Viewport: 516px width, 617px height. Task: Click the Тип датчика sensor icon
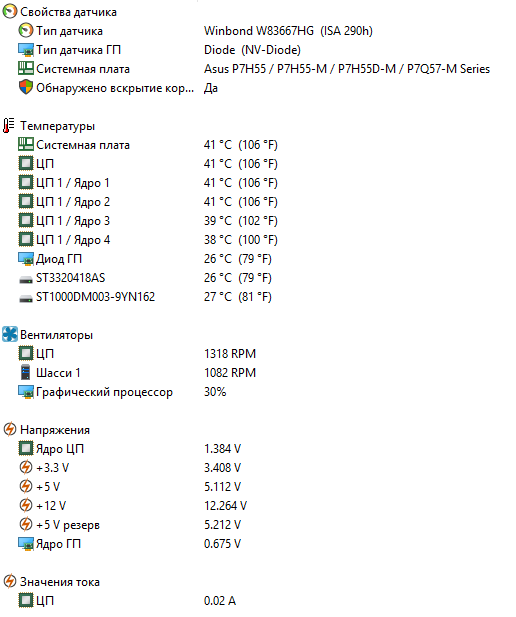tap(26, 30)
